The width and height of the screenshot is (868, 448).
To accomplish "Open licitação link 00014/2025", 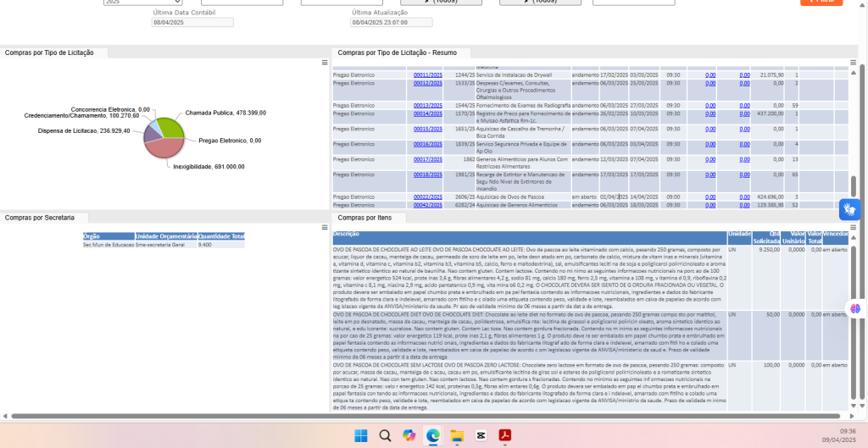I will (x=428, y=113).
